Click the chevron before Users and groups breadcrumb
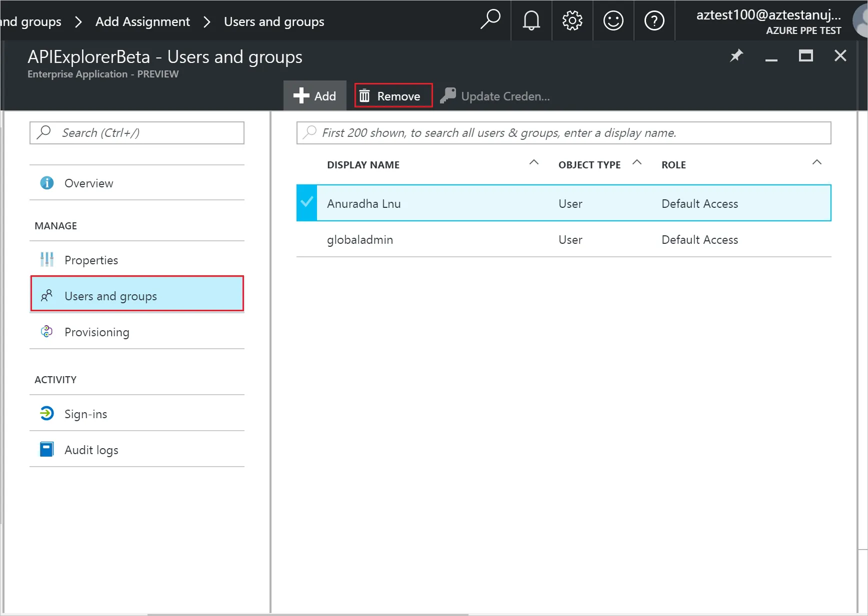 [x=207, y=22]
